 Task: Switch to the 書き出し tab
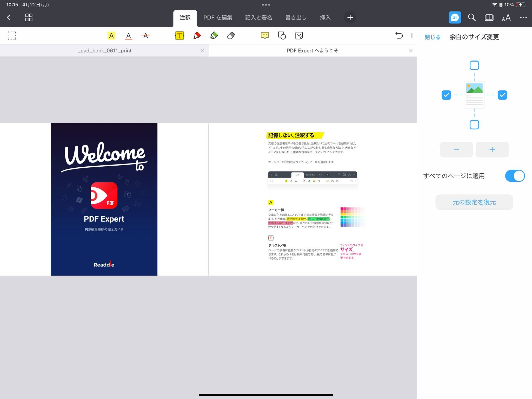pos(296,18)
